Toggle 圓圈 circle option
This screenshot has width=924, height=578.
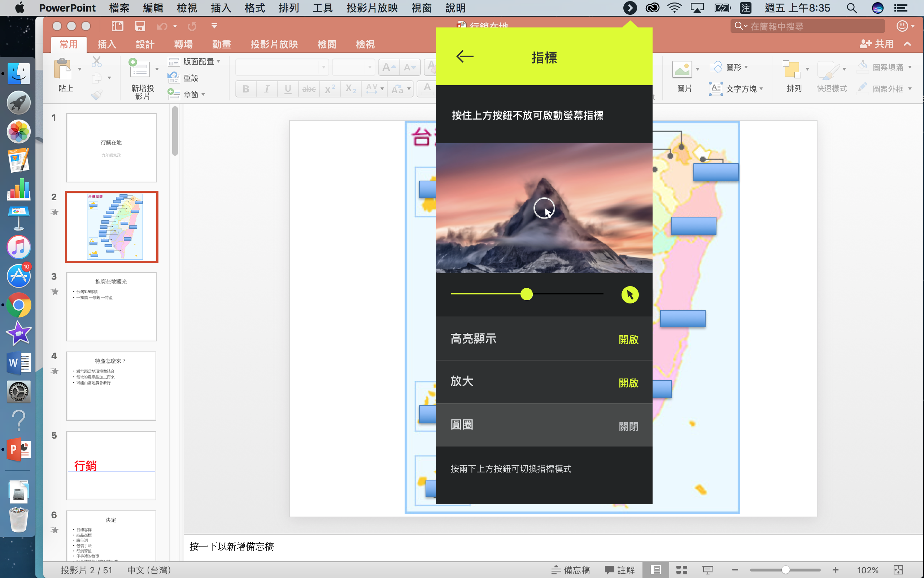[544, 425]
